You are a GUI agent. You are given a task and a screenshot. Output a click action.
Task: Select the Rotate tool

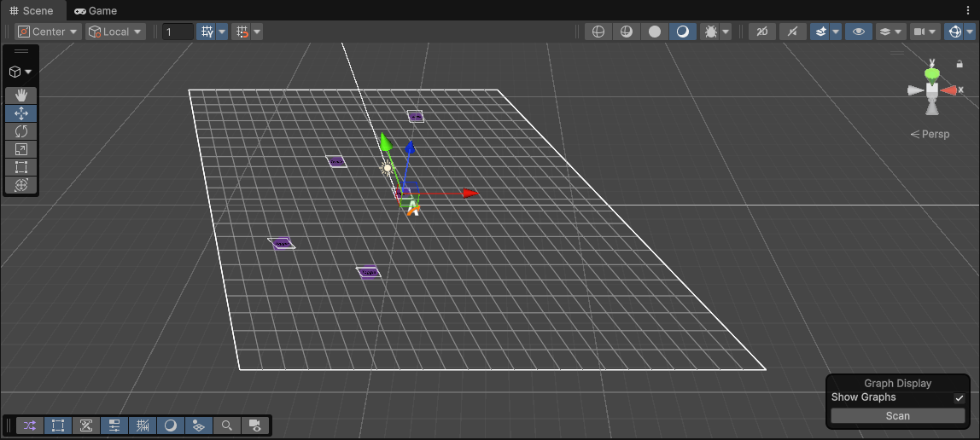pos(21,131)
